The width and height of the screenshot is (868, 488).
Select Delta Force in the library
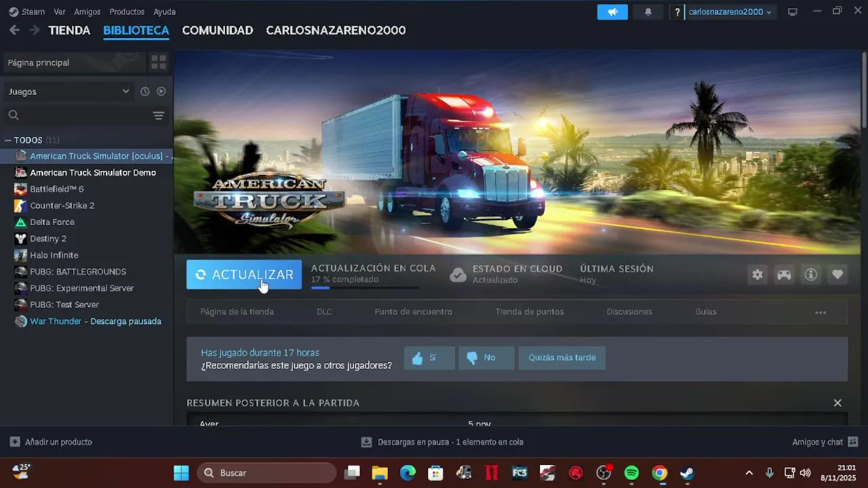[87, 222]
